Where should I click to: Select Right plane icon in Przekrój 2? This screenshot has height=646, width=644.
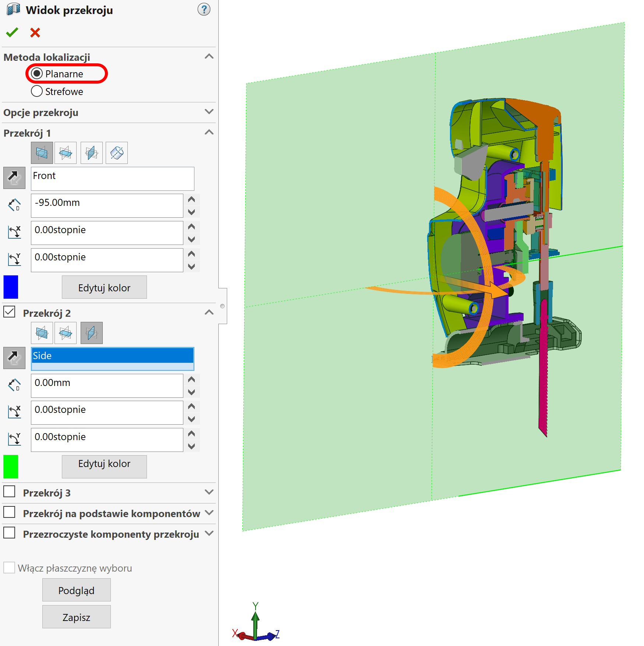click(x=91, y=333)
